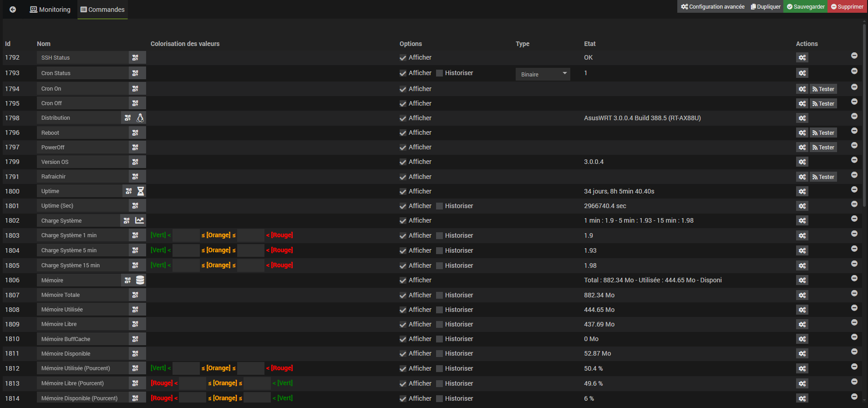Select the Commandes tab
Screen dimensions: 868x408
coord(102,10)
